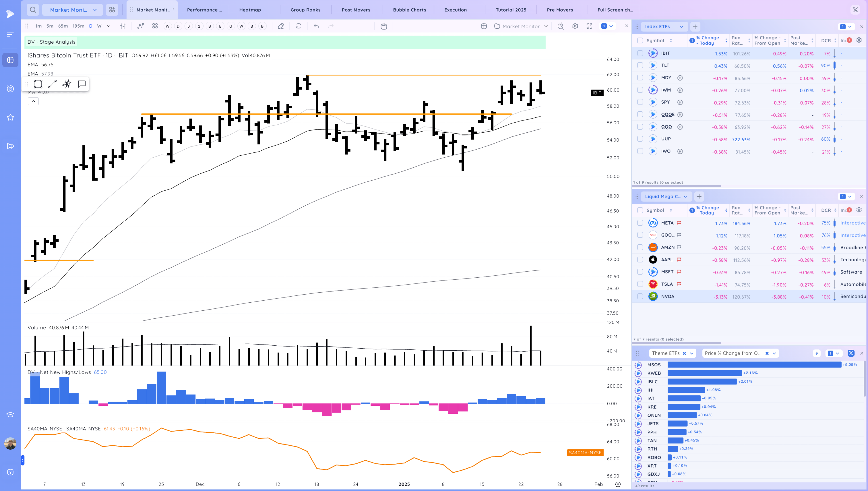Select the 65m timeframe button

(x=63, y=26)
